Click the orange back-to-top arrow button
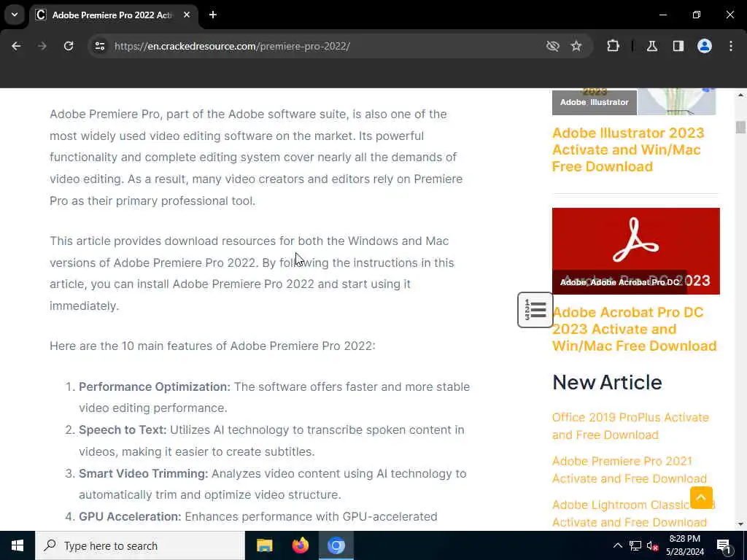This screenshot has height=560, width=747. [x=701, y=497]
